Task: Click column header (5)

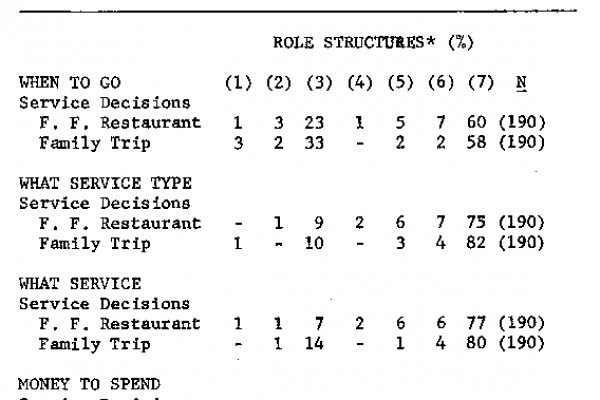Action: click(400, 83)
